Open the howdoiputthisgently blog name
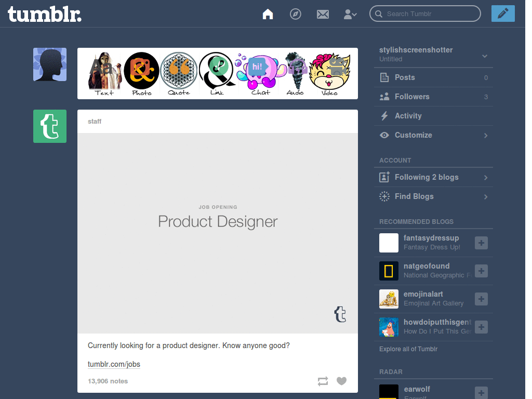 tap(437, 322)
